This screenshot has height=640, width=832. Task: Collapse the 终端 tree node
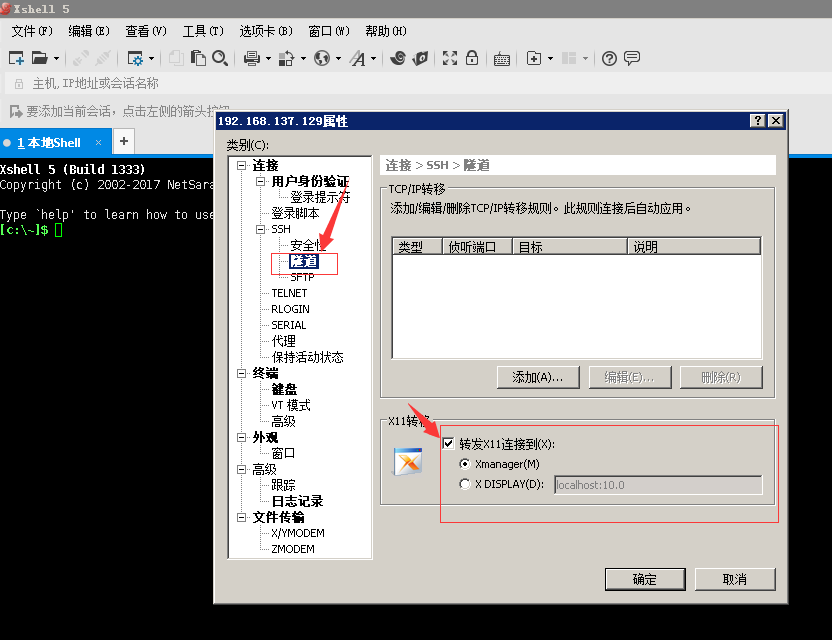pos(241,373)
